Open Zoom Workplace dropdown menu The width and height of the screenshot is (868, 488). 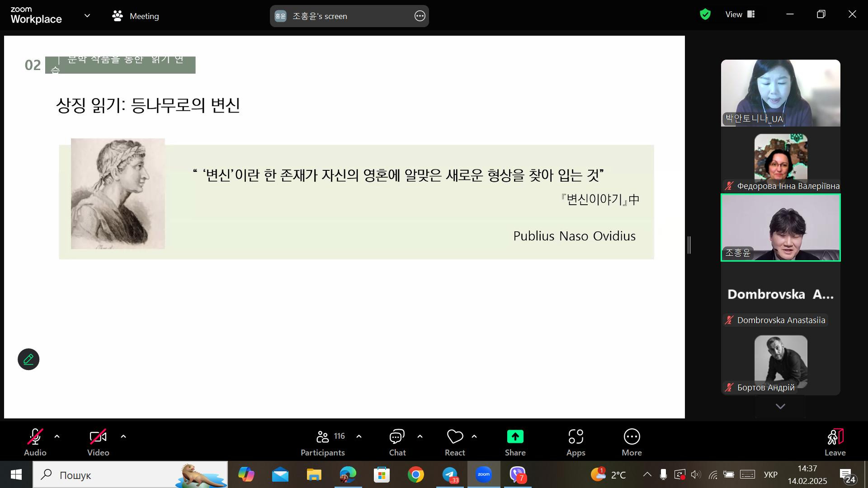tap(87, 16)
